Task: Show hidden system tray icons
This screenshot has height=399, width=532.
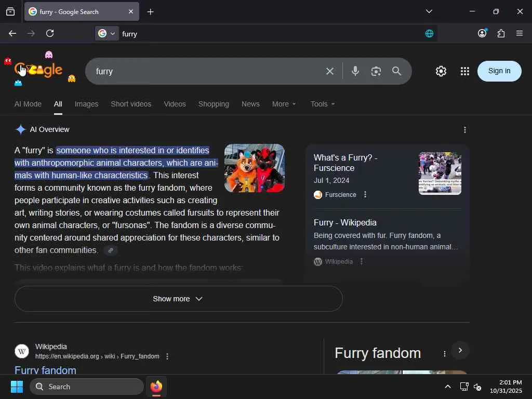Action: 448,387
